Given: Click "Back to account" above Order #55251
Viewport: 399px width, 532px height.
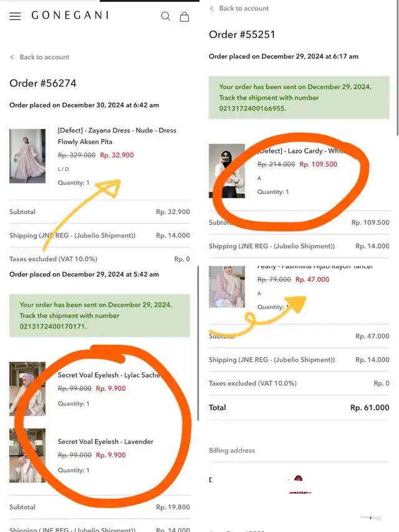Looking at the screenshot, I should coord(244,8).
